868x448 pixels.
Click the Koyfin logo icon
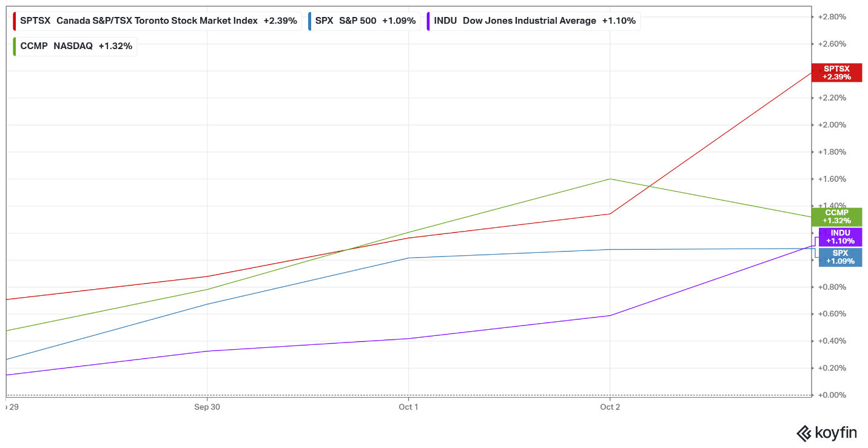(x=804, y=433)
